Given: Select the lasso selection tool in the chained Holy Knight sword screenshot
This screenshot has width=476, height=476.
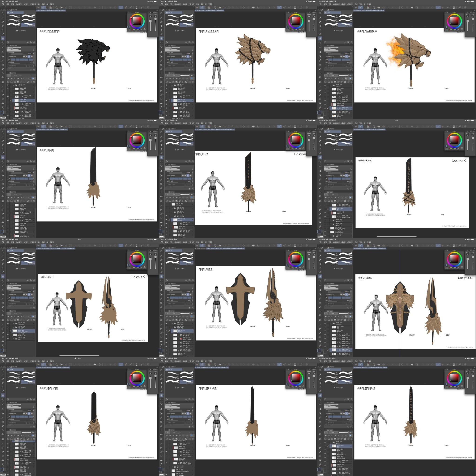Looking at the screenshot, I should point(3,404).
